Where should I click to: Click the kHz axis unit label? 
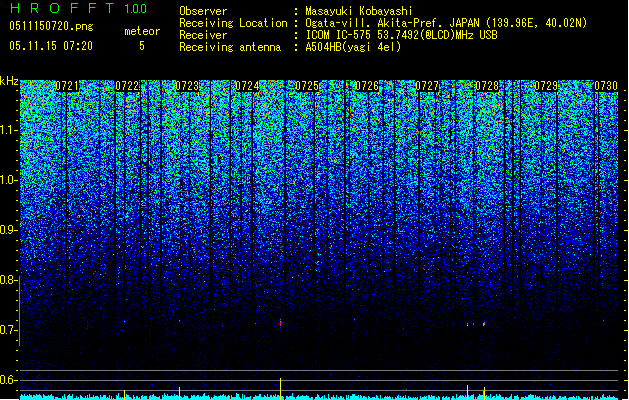click(9, 81)
